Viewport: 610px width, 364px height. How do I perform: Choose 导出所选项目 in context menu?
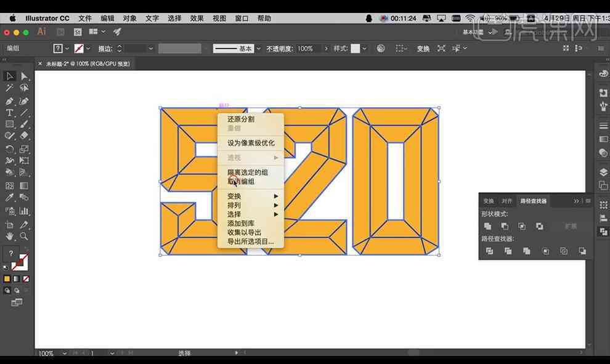[x=251, y=241]
